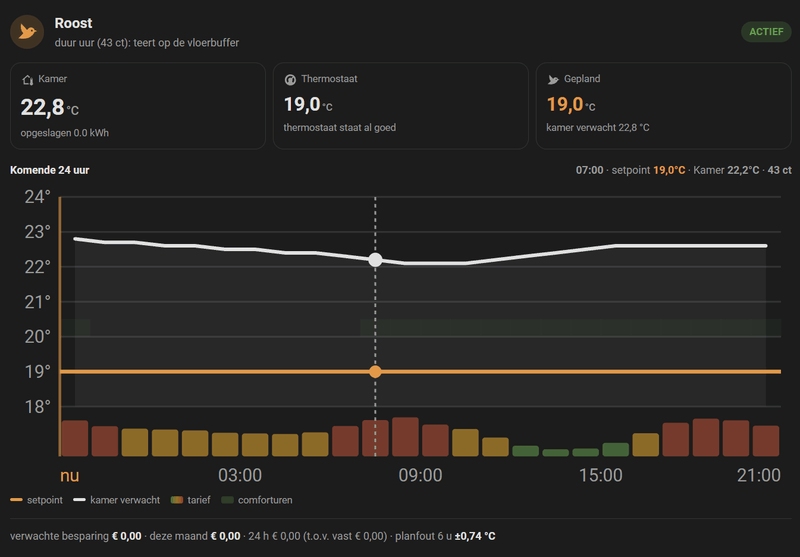Click the 22,8 °C room temperature value

(x=49, y=108)
